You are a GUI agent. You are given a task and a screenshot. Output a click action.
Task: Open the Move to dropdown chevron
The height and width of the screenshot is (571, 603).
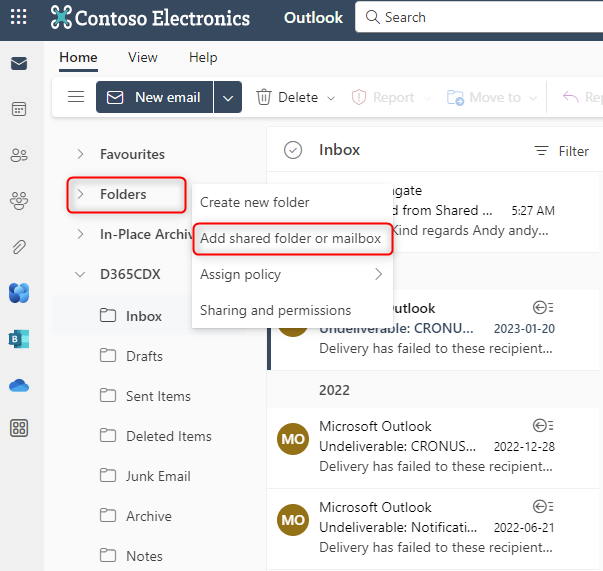coord(533,98)
